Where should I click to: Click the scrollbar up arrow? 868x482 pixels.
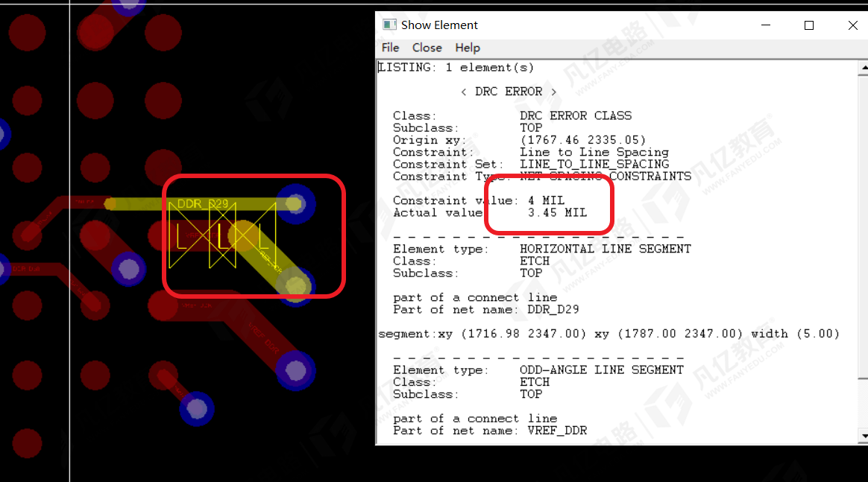pyautogui.click(x=864, y=68)
